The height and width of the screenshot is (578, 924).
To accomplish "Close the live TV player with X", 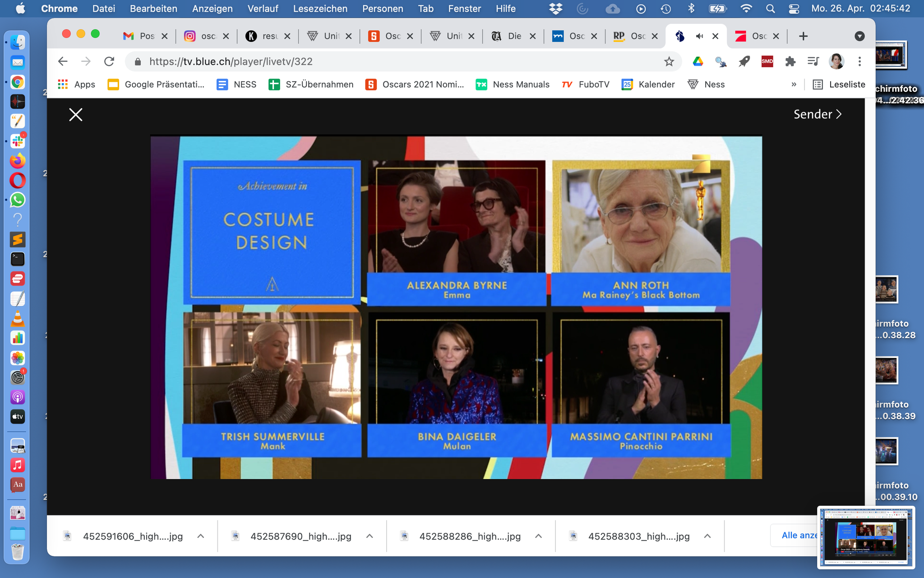I will click(76, 115).
